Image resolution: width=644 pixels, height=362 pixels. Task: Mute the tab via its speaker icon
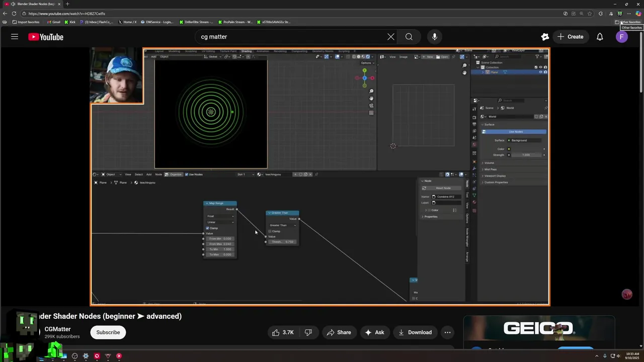tap(13, 4)
